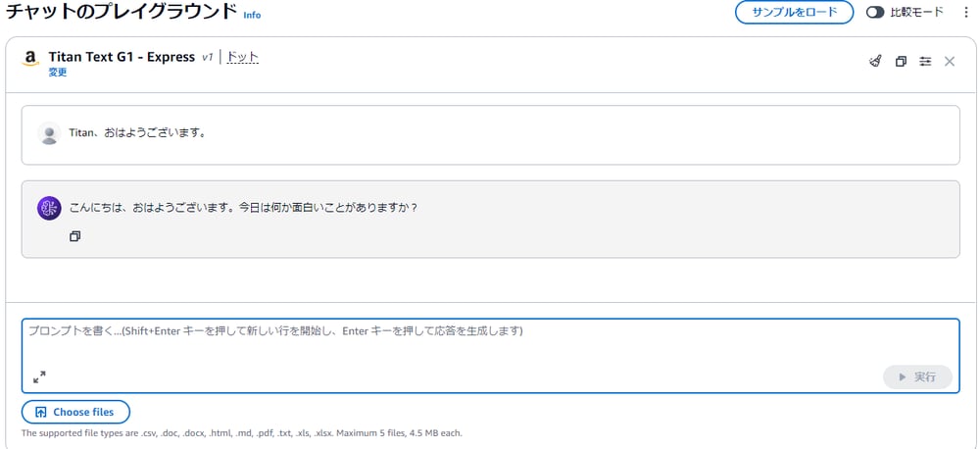This screenshot has height=449, width=980.
Task: Open the Info link beside the title
Action: (252, 15)
